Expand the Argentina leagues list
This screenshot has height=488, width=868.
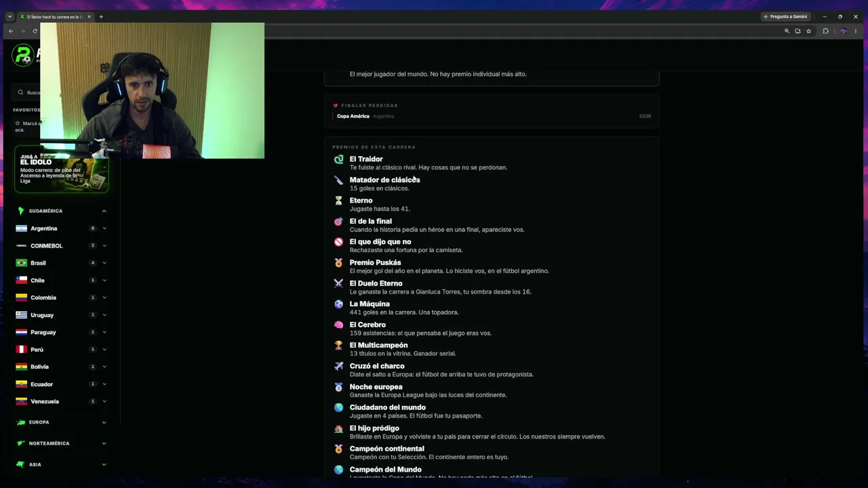[x=104, y=228]
